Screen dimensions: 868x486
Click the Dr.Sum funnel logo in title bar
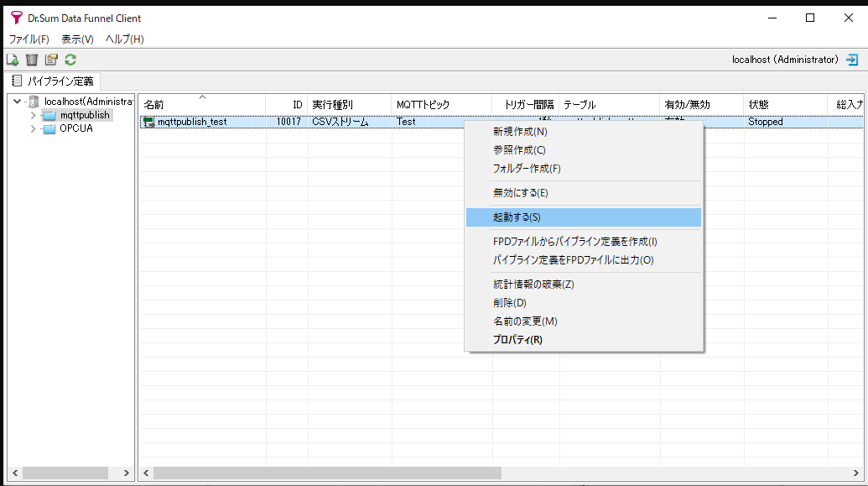[x=17, y=18]
